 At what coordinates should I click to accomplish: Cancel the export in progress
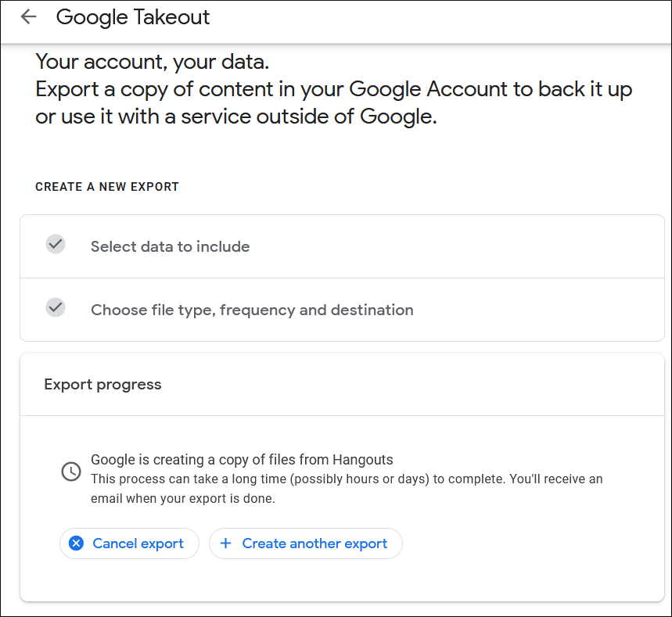[129, 543]
